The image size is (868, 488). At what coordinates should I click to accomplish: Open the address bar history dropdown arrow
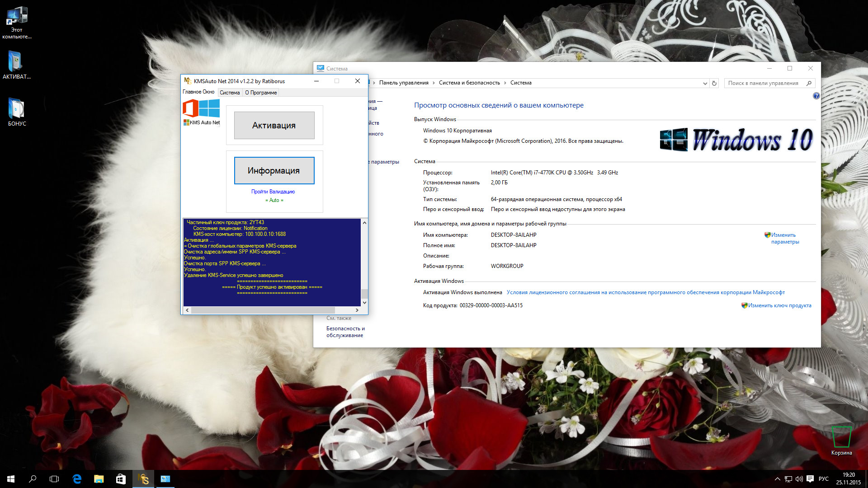(x=705, y=83)
